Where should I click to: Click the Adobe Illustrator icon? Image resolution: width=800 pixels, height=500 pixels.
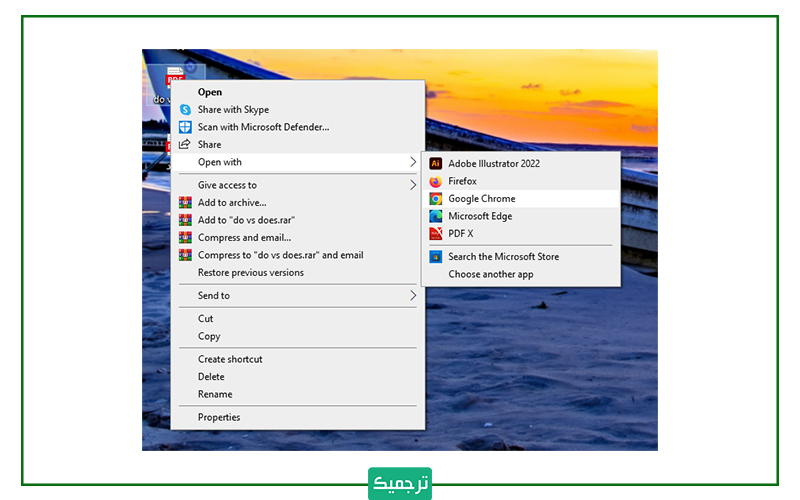[x=435, y=164]
